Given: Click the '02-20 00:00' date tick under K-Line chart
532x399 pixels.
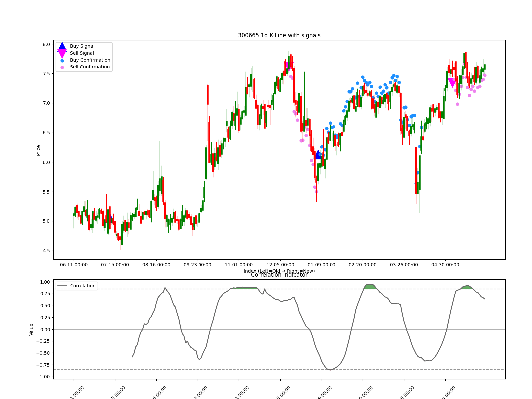Looking at the screenshot, I should click(x=363, y=265).
